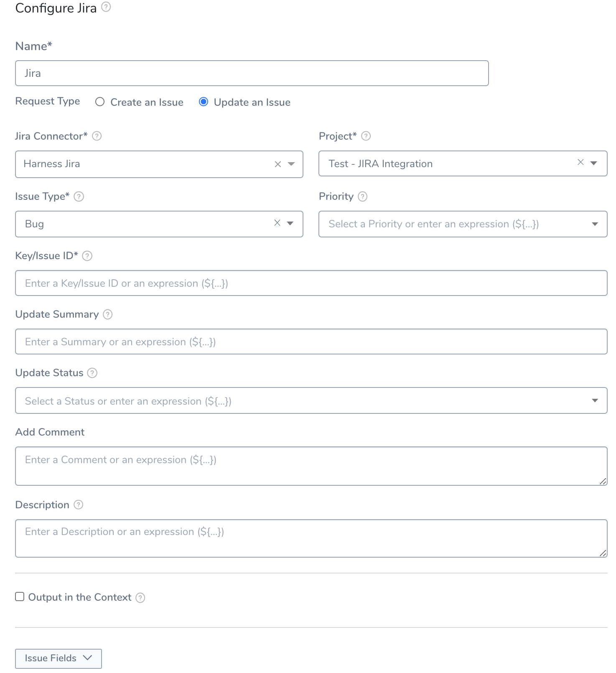Clear the Bug issue type selection

277,223
